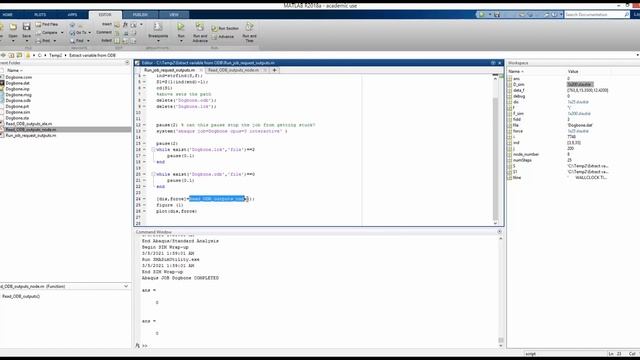Image resolution: width=640 pixels, height=360 pixels.
Task: Sort Workspace by Name column header
Action: [x=516, y=71]
